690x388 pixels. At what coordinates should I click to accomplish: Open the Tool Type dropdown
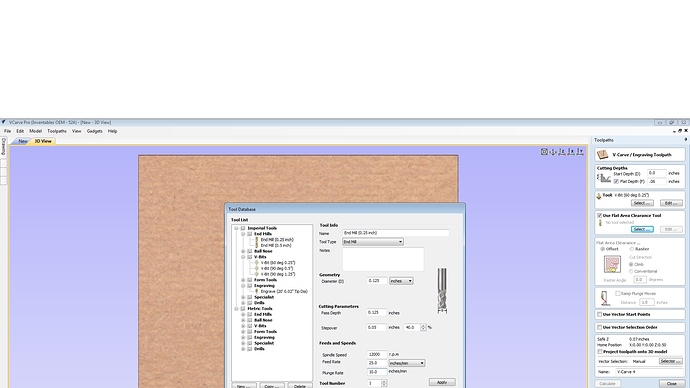click(373, 242)
